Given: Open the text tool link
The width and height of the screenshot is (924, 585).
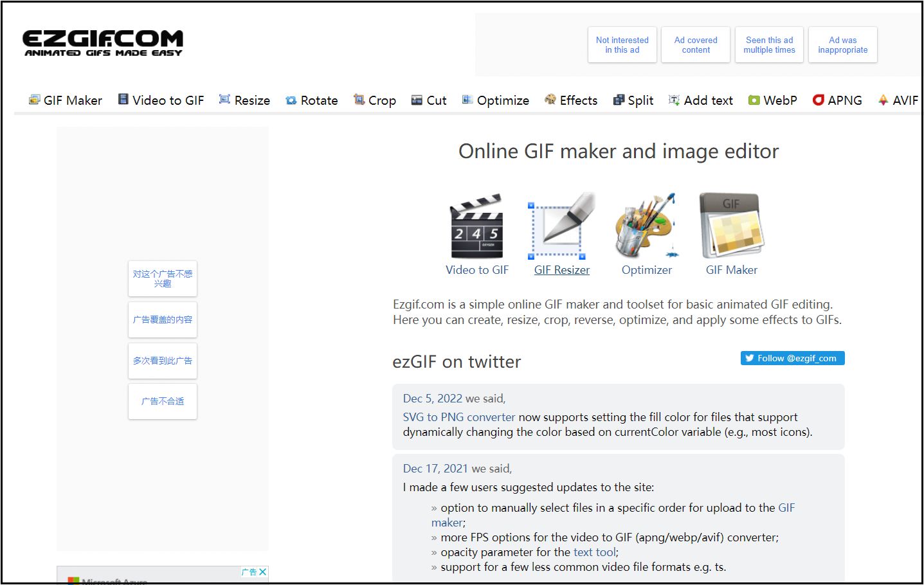Looking at the screenshot, I should (593, 552).
